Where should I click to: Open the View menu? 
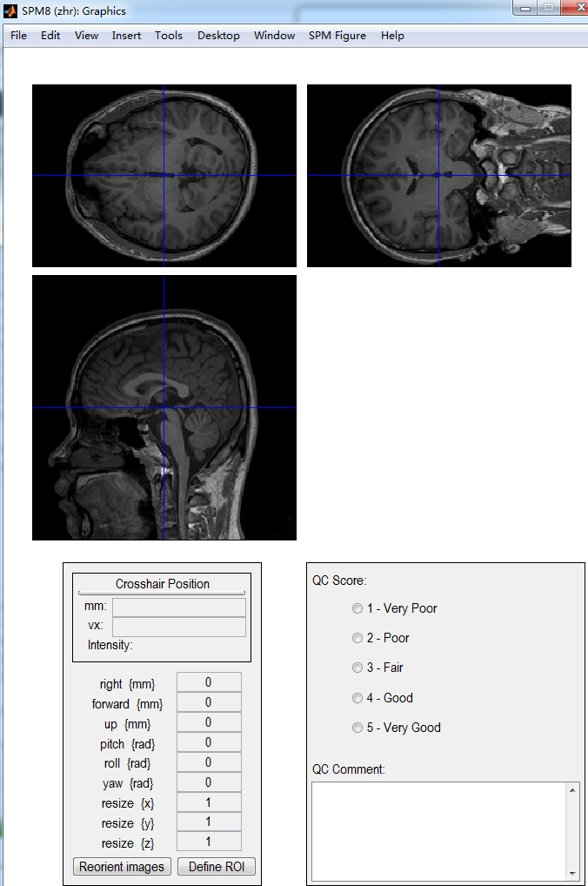pyautogui.click(x=86, y=36)
